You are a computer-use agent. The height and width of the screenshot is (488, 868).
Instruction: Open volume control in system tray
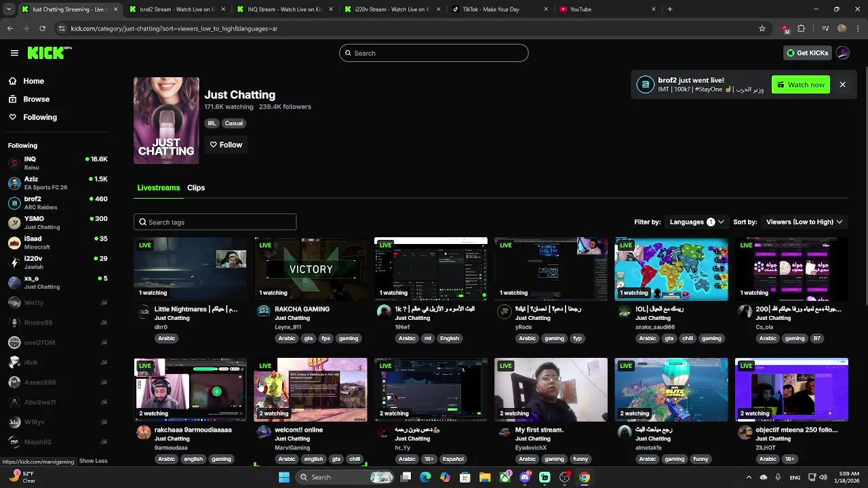(825, 477)
